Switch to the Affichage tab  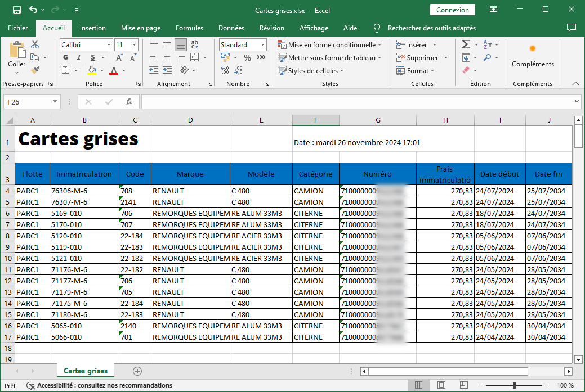pos(314,28)
